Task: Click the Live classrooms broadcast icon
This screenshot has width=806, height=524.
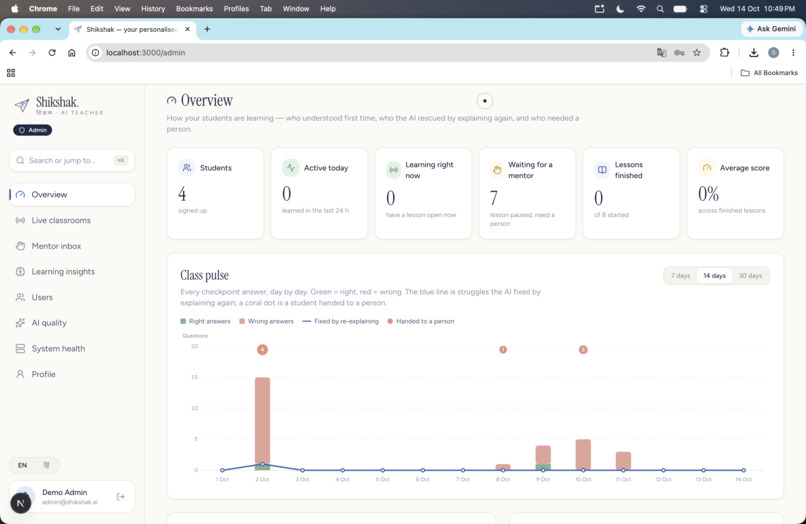Action: pos(20,220)
